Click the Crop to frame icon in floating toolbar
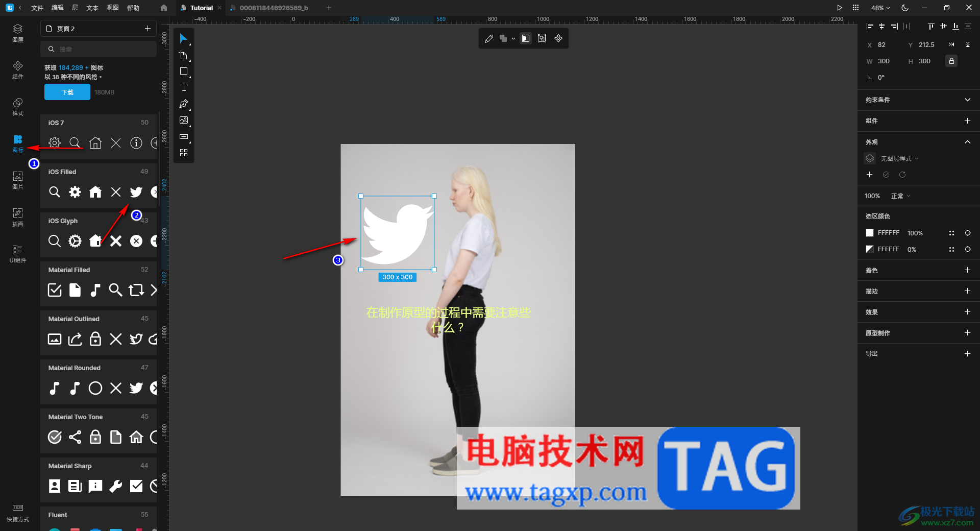The image size is (980, 531). pos(542,39)
